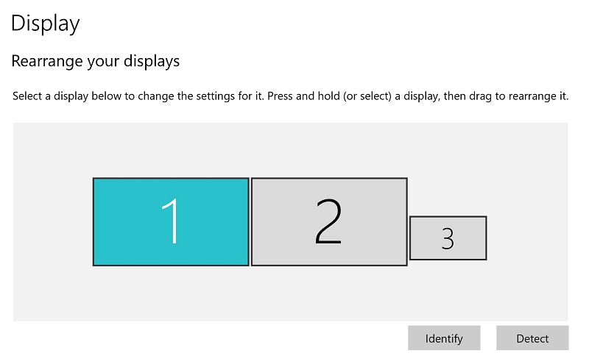Click the Identify button
Screen dimensions: 589x364
click(444, 338)
